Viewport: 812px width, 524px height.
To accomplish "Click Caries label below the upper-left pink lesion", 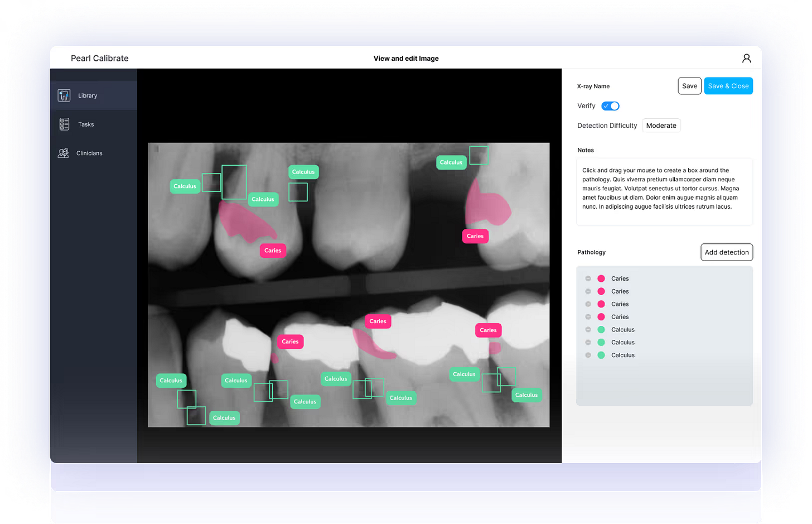I will [x=273, y=251].
